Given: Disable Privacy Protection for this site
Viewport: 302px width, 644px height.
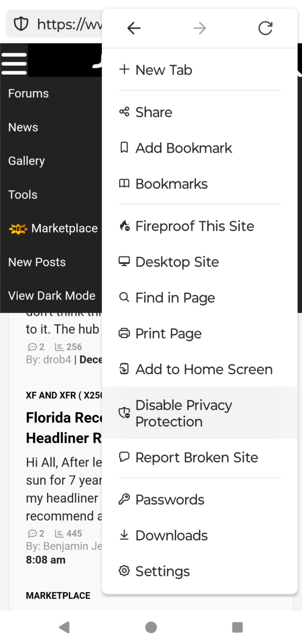Looking at the screenshot, I should pos(200,413).
